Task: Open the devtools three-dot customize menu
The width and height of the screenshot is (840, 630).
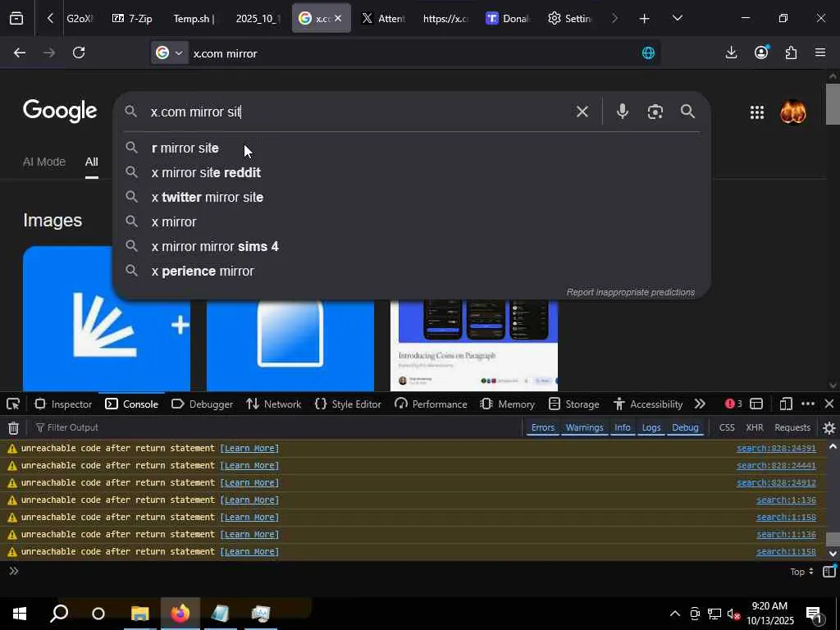Action: coord(808,404)
